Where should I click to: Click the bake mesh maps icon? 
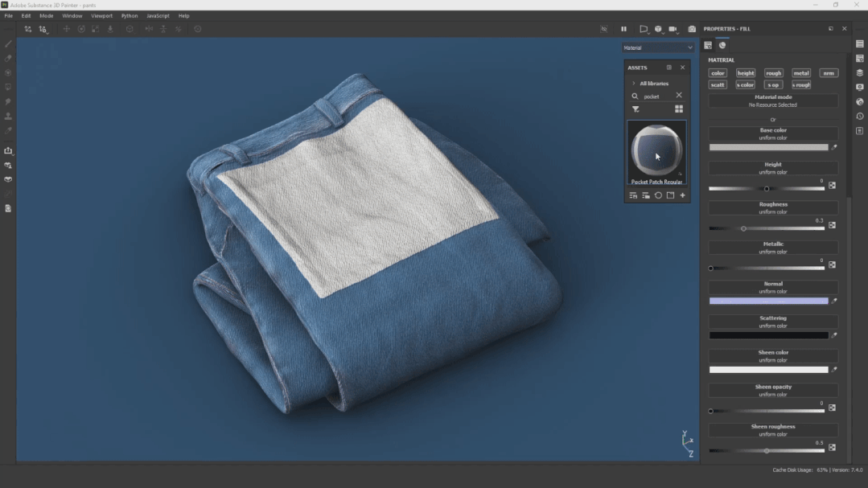tap(8, 165)
